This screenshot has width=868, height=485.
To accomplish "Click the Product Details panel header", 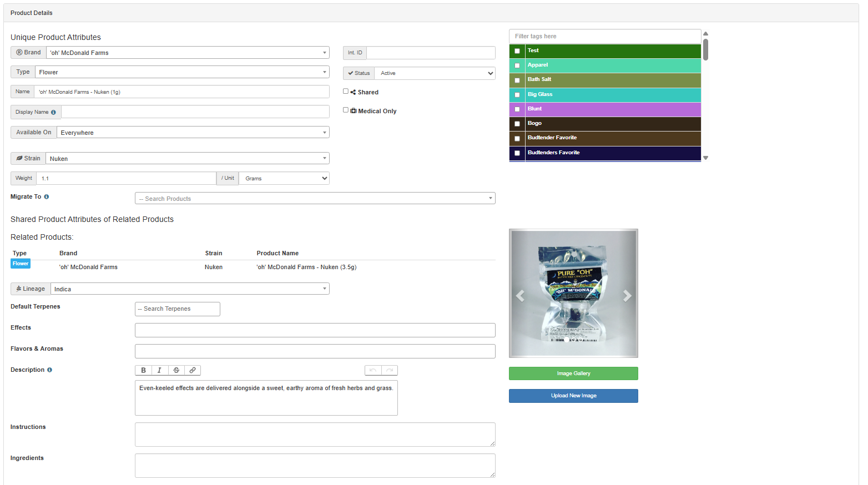I will (x=431, y=13).
